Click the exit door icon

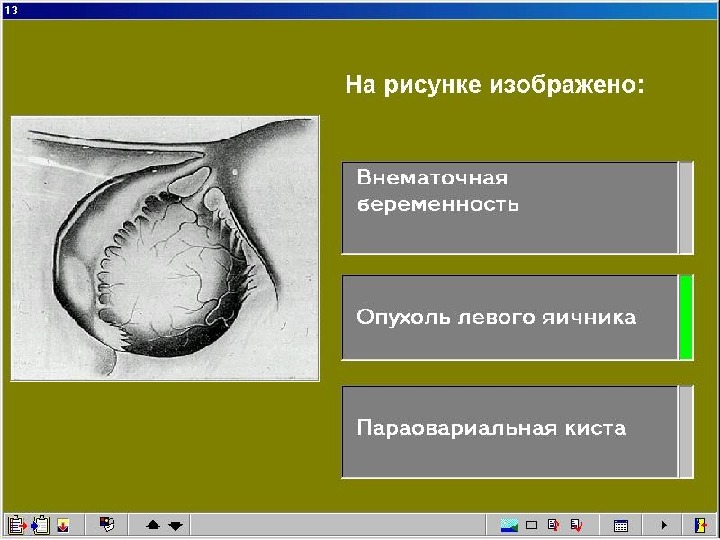point(700,525)
